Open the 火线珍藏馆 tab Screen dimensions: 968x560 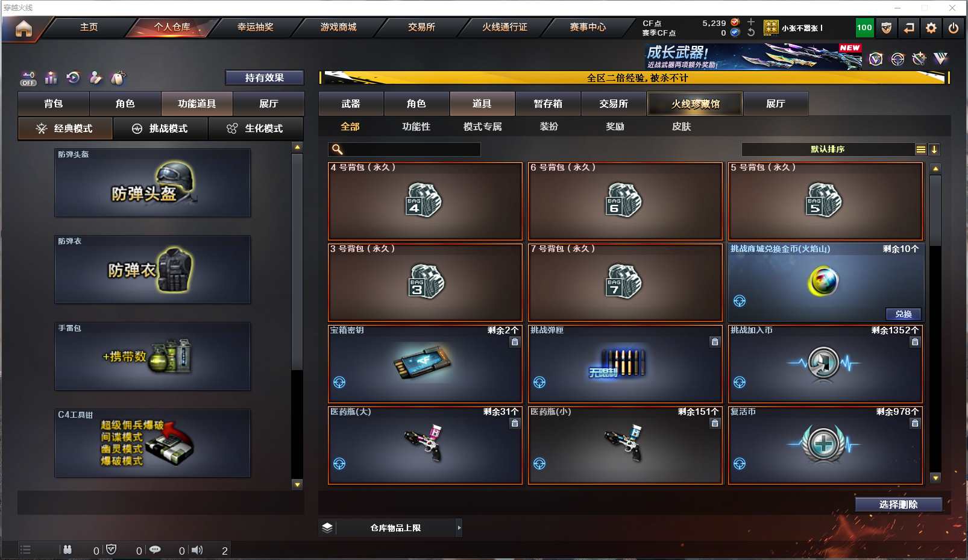695,104
